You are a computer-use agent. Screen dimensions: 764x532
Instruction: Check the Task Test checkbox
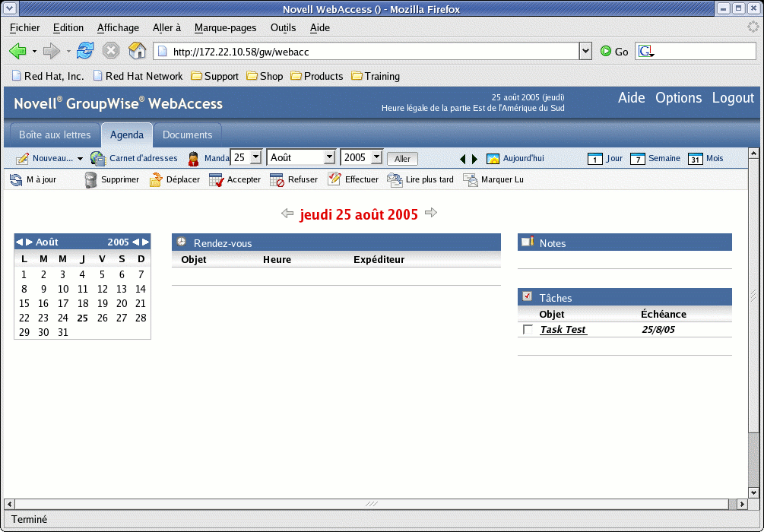528,330
